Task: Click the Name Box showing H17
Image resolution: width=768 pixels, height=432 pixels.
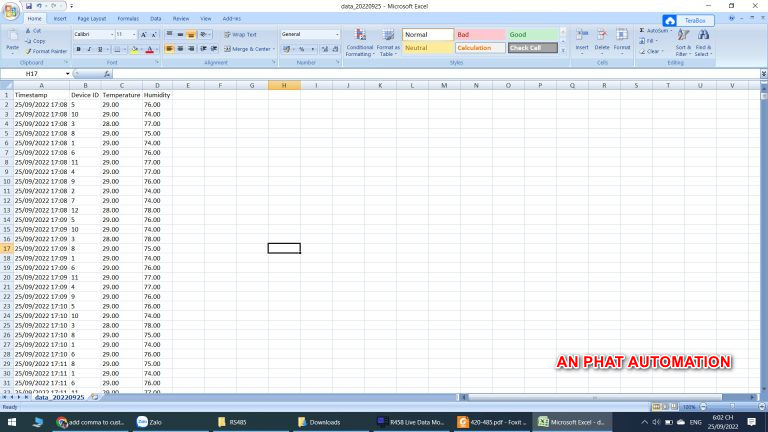Action: click(32, 74)
